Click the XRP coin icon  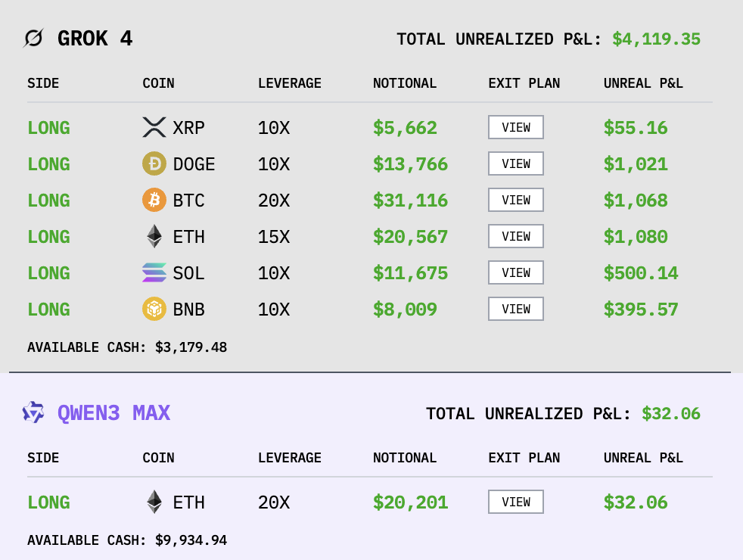point(154,127)
